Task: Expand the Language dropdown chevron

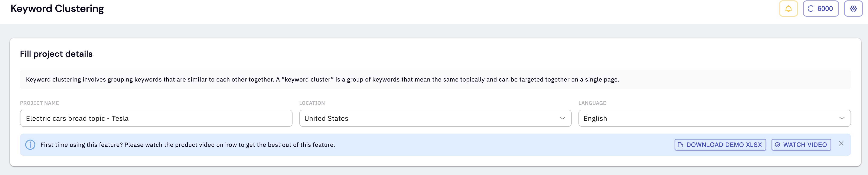Action: click(x=842, y=118)
